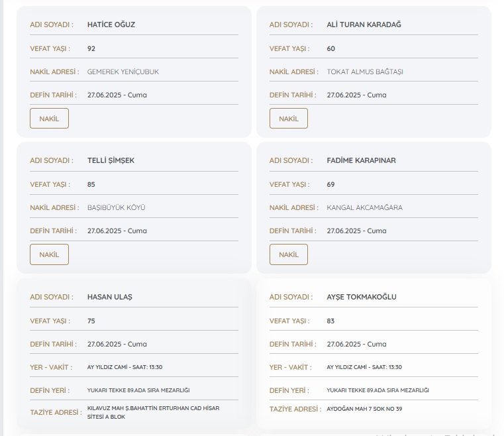The width and height of the screenshot is (504, 436).
Task: Click age value 60 for Ali Turan Karadağ
Action: pos(330,48)
